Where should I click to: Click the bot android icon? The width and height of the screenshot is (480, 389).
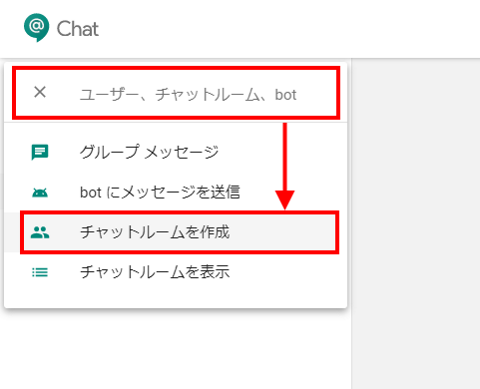(x=40, y=192)
